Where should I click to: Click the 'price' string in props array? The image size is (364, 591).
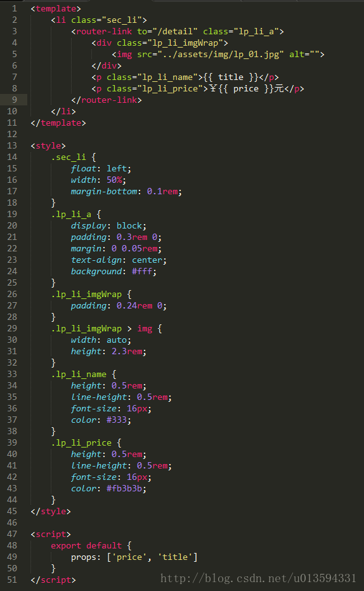[x=129, y=557]
